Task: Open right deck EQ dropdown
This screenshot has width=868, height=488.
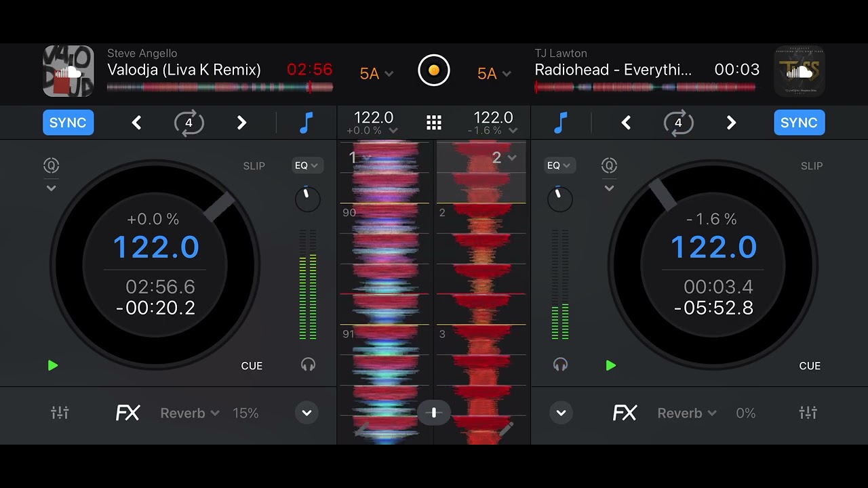Action: tap(560, 165)
